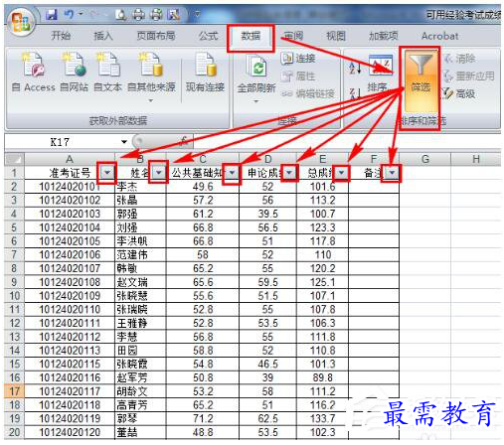Open filter dropdown for 总成绩 column
Viewport: 504px width, 445px height.
coord(342,173)
